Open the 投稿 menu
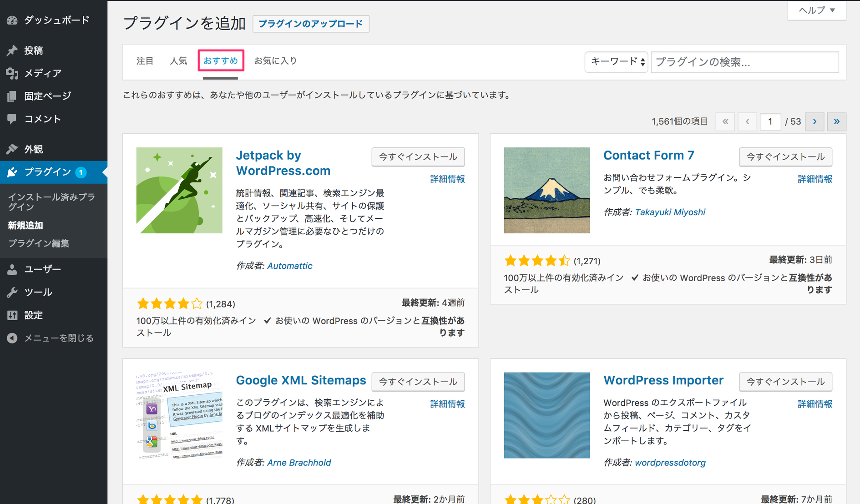 tap(54, 50)
